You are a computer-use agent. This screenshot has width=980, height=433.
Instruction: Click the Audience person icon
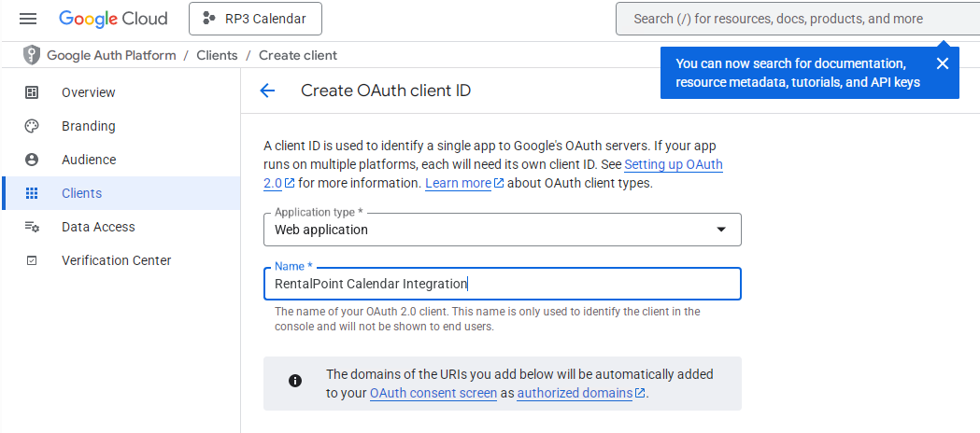(x=32, y=160)
